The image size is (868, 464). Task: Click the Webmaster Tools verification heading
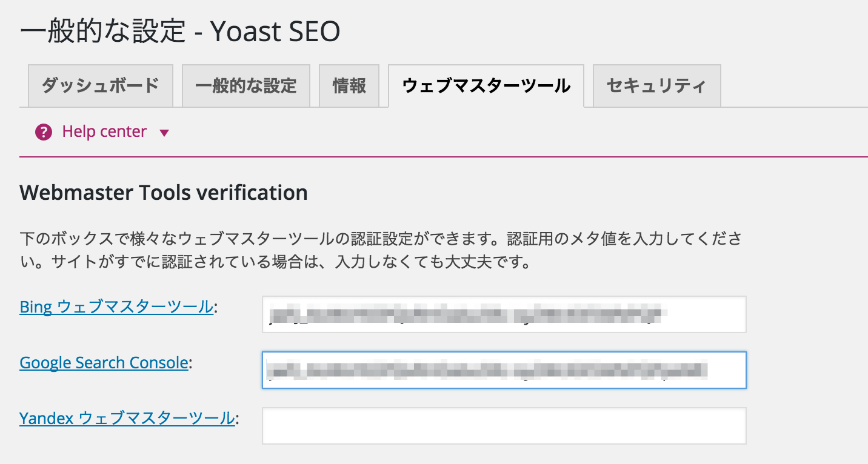click(164, 193)
